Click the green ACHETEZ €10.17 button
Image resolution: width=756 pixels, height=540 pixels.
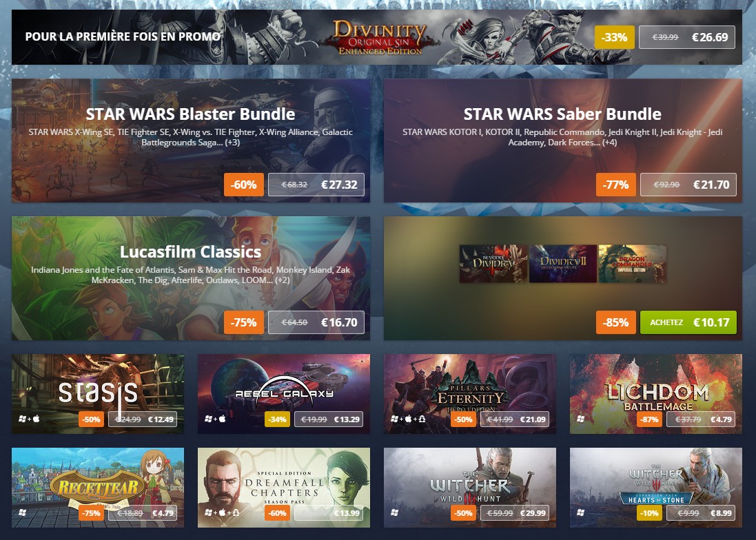(x=688, y=322)
